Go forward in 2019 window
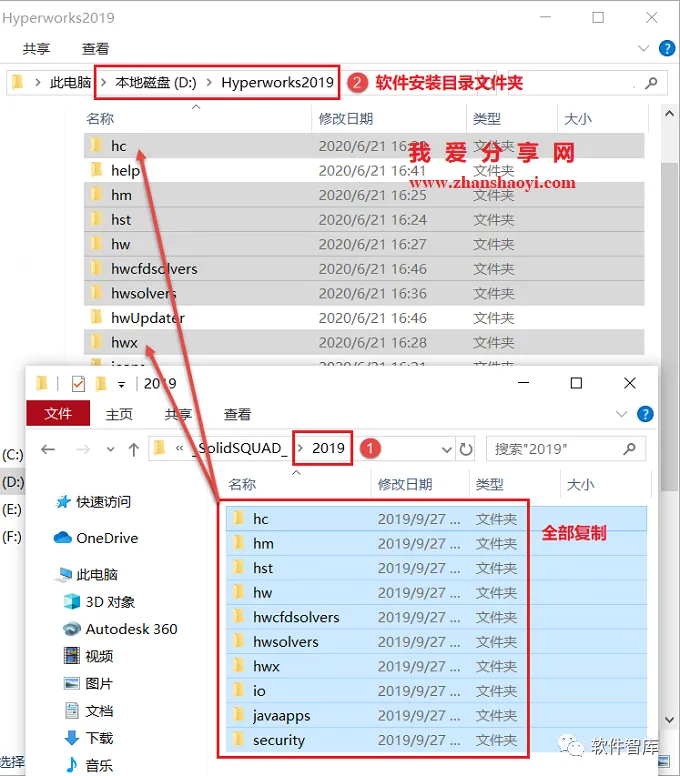Viewport: 680px width, 776px height. click(x=83, y=449)
